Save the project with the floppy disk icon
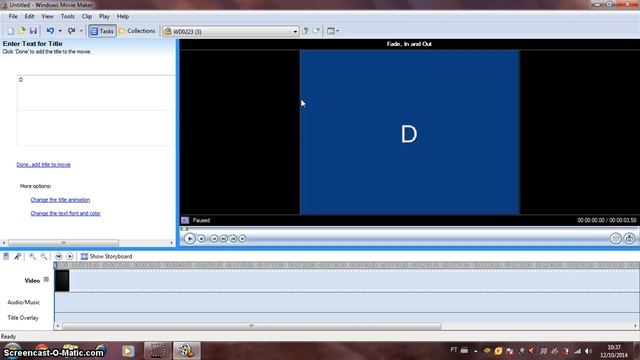The image size is (640, 360). [33, 31]
